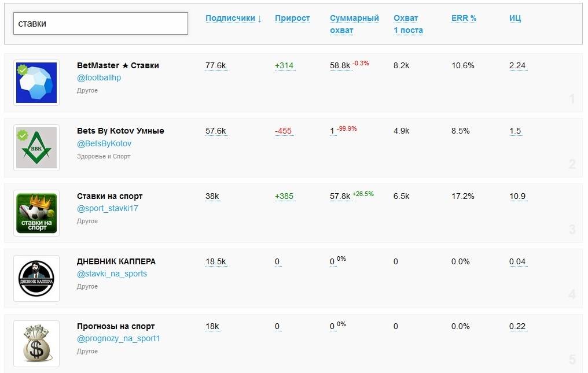Click Bets By Kotov BBK logo
This screenshot has height=373, width=588.
[x=36, y=148]
